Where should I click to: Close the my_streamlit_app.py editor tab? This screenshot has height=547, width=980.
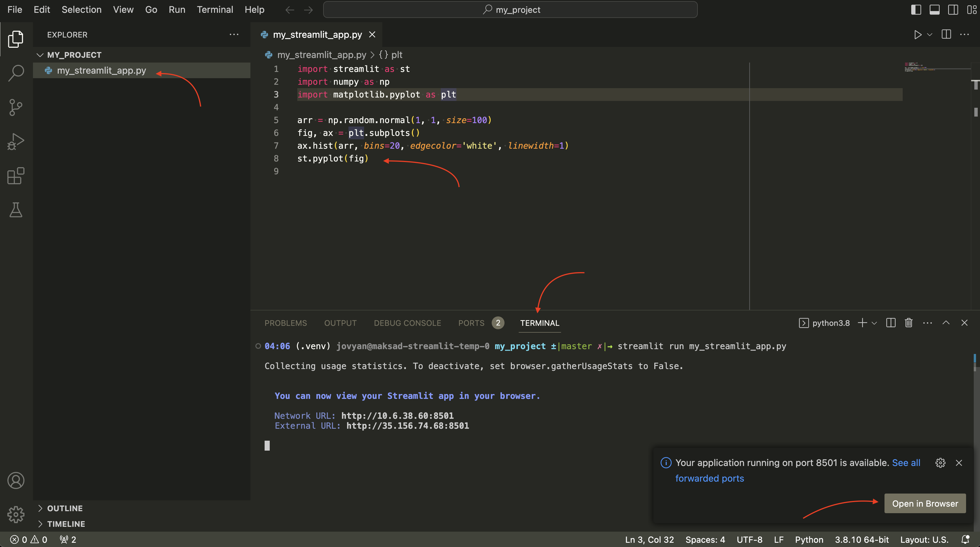pos(372,35)
